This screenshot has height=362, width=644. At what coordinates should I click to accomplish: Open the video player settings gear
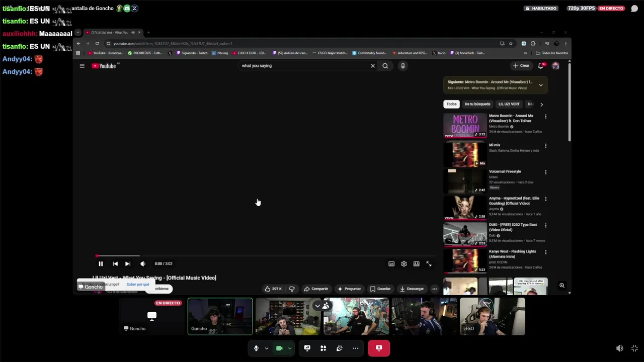404,263
